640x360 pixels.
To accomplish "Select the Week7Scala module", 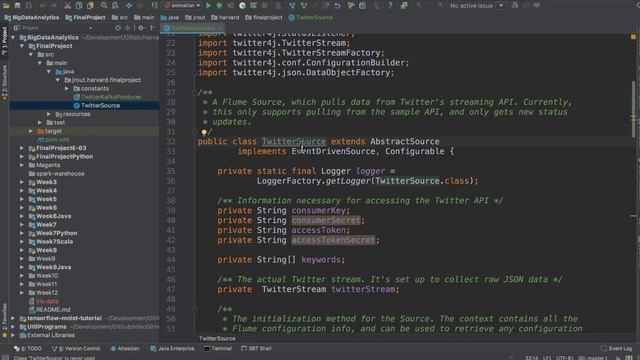I will pos(54,242).
